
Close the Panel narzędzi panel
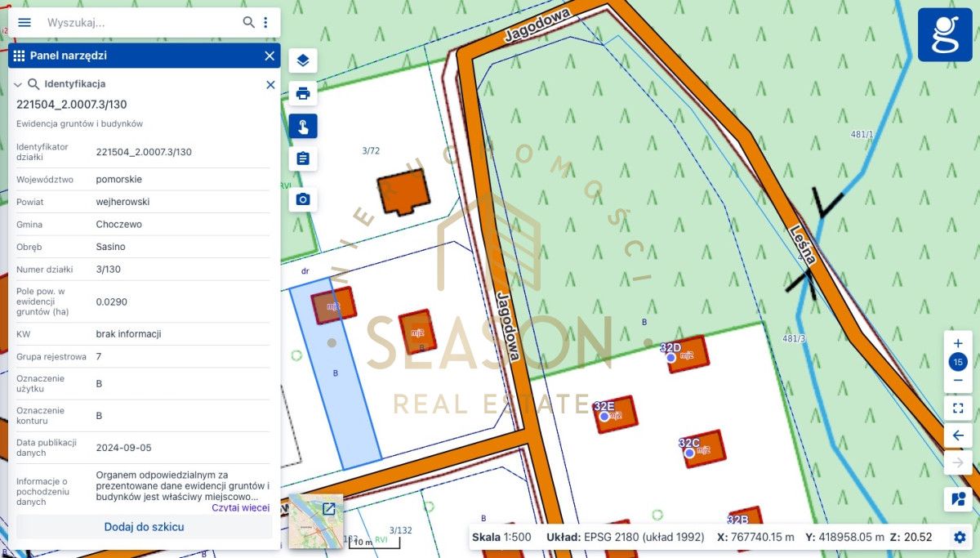269,56
